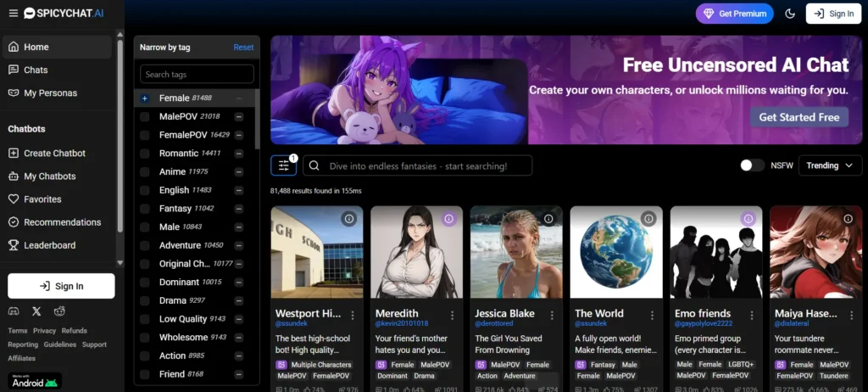Image resolution: width=868 pixels, height=392 pixels.
Task: Click the sidebar Sign In button
Action: coord(61,286)
